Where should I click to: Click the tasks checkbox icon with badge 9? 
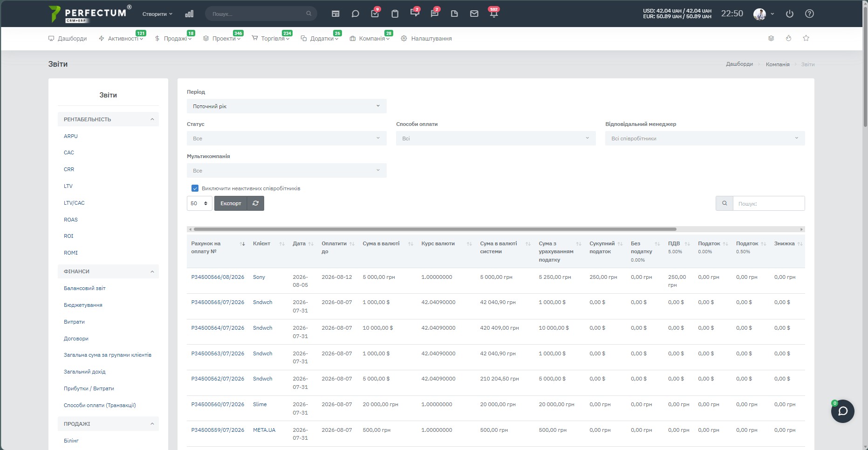[375, 13]
